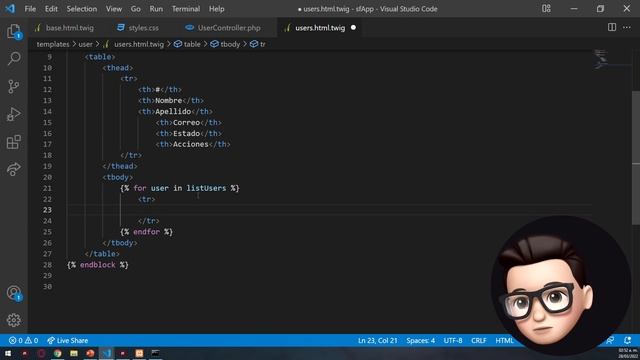Place cursor on 'listUsers' in line 21

click(206, 188)
